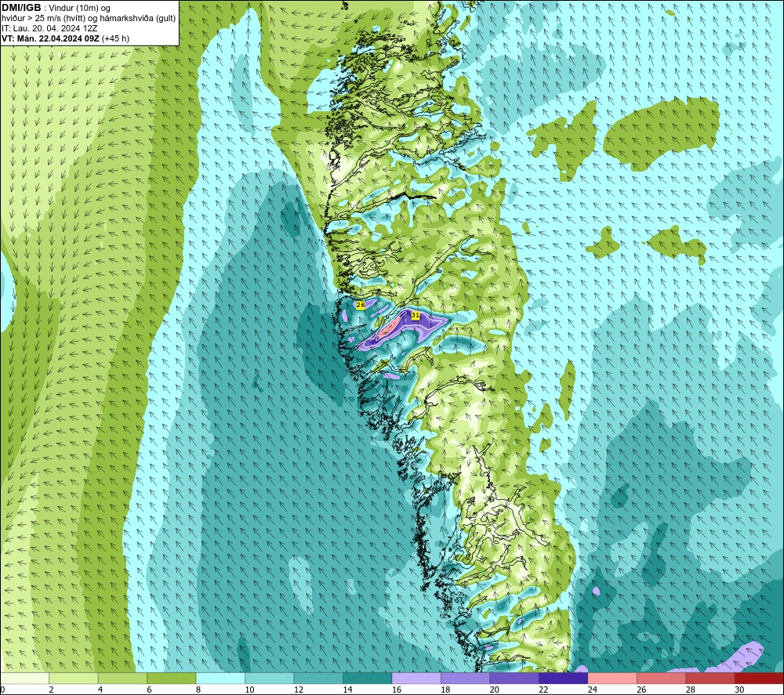Image resolution: width=784 pixels, height=695 pixels.
Task: Click scale label 10
Action: tap(249, 690)
